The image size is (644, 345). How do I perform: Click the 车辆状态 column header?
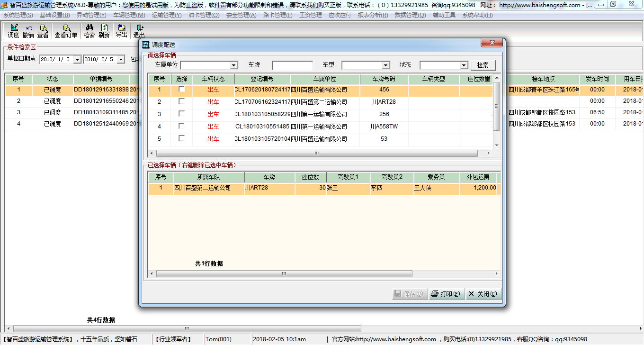tap(214, 79)
